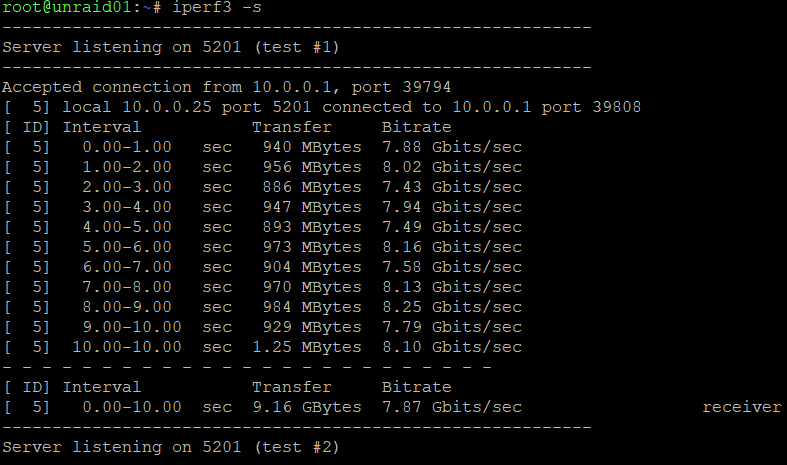This screenshot has height=465, width=787.
Task: Click the first Transfer column header
Action: point(292,127)
